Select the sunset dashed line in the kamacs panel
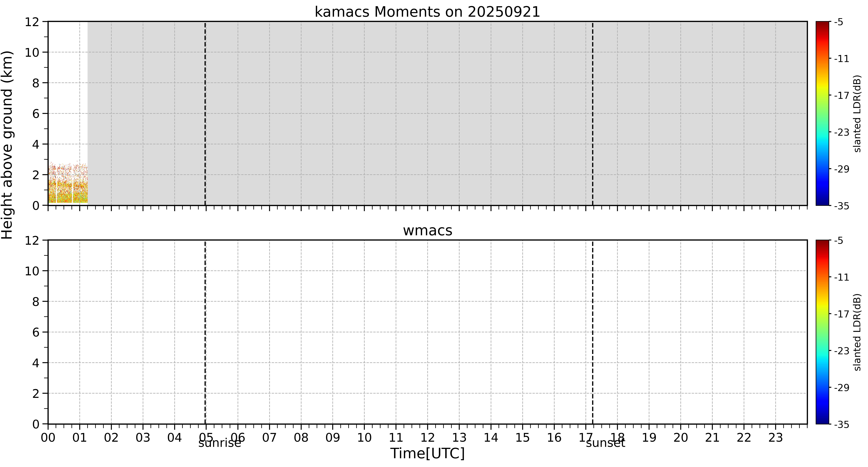Image resolution: width=868 pixels, height=467 pixels. click(593, 114)
